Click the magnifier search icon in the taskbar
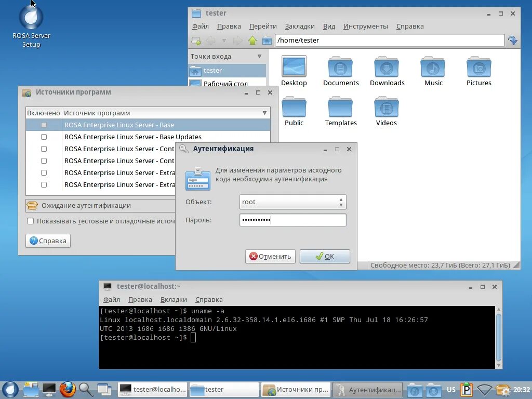The width and height of the screenshot is (532, 399). point(86,390)
